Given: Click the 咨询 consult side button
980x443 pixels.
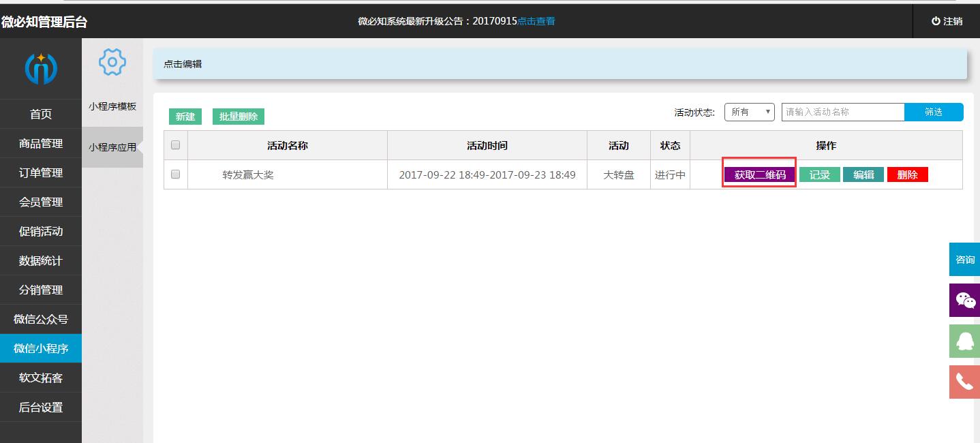Looking at the screenshot, I should [965, 260].
